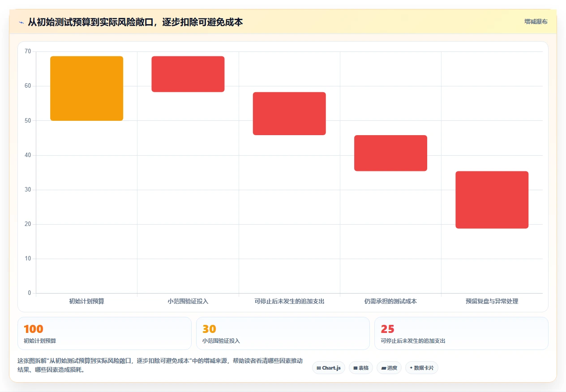Click y-axis tick value 60

(28, 86)
